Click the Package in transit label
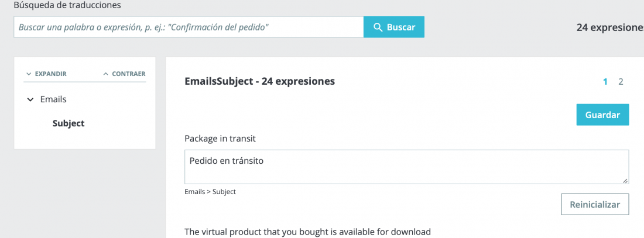The height and width of the screenshot is (238, 644). [220, 139]
